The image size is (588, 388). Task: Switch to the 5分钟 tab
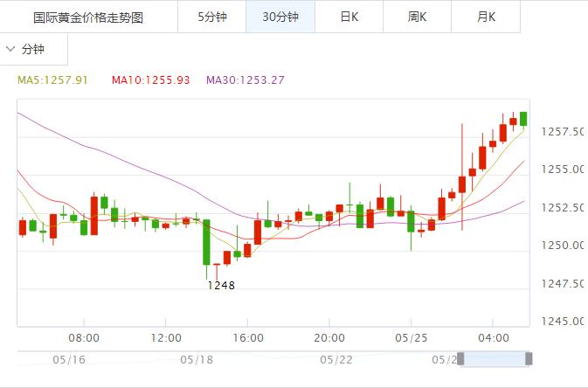pyautogui.click(x=211, y=17)
